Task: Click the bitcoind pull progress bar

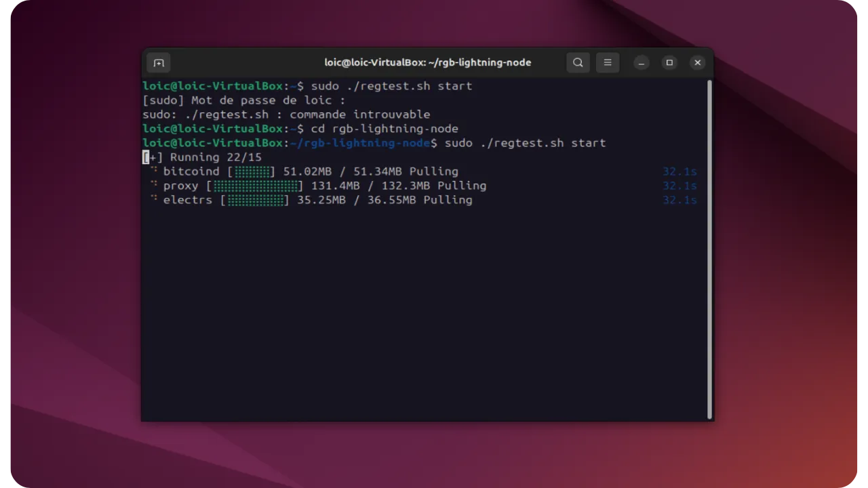Action: (x=252, y=171)
